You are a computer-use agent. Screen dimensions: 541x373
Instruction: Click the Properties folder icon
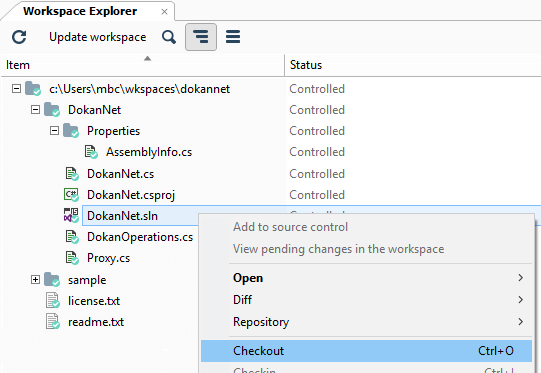71,131
